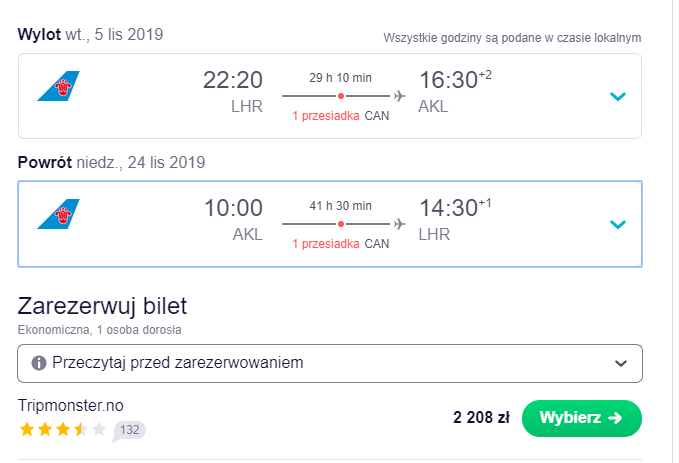
Task: Open the Tripmonster.no provider link
Action: tap(71, 406)
